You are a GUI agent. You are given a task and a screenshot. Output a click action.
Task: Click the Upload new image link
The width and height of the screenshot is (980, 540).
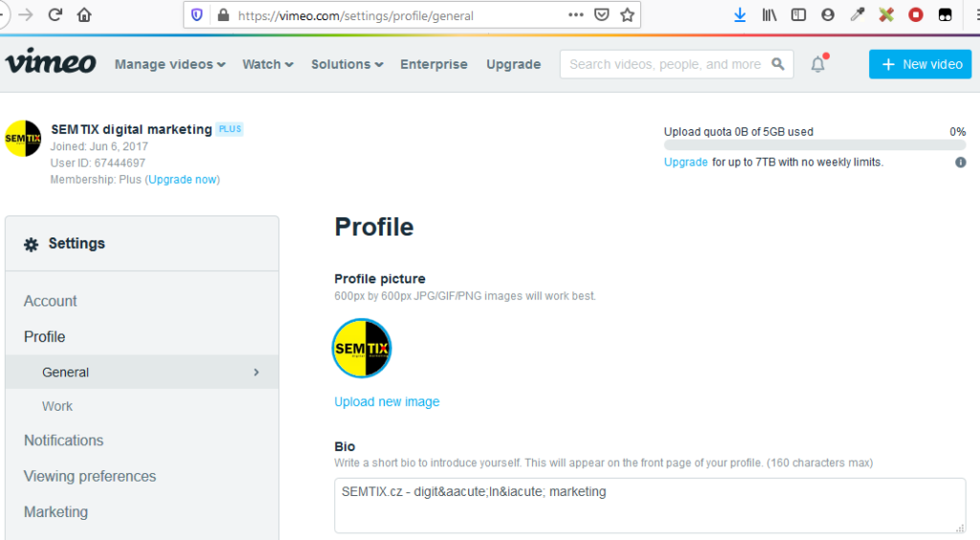(387, 402)
